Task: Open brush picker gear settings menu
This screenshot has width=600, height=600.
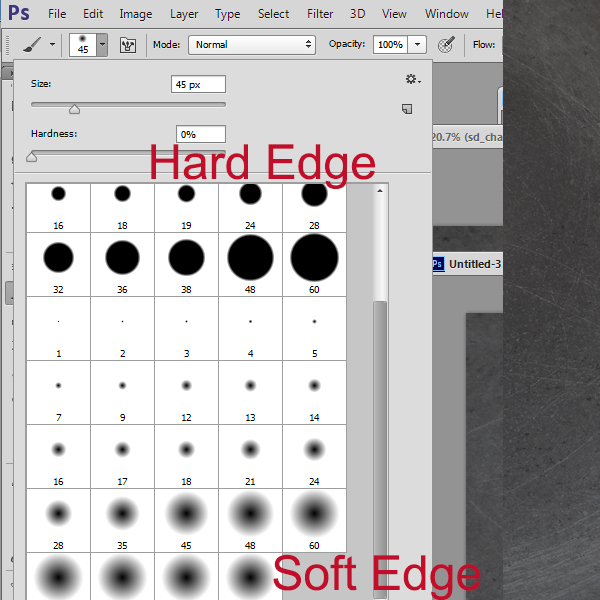Action: 412,80
